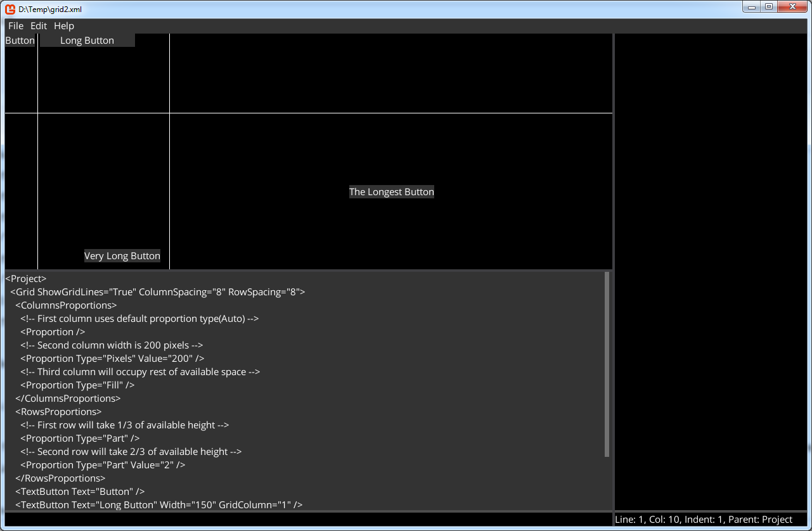
Task: Minimize the grid2.xml window
Action: coord(752,7)
